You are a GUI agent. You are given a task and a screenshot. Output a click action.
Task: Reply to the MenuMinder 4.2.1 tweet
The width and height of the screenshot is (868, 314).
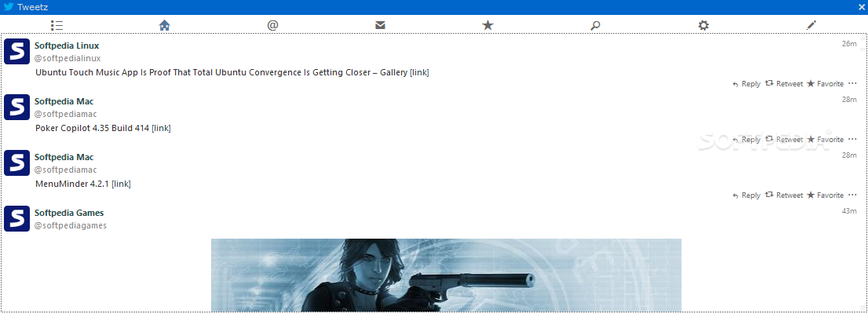click(746, 195)
